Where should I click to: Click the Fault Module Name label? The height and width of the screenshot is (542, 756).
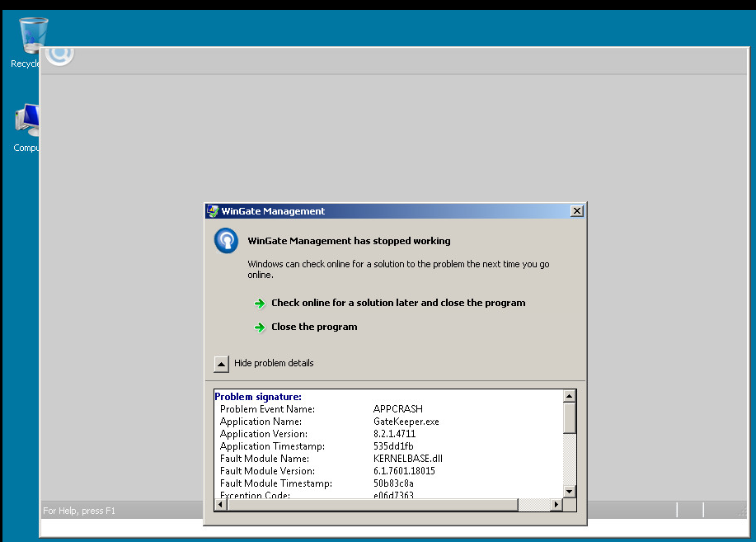click(x=265, y=459)
